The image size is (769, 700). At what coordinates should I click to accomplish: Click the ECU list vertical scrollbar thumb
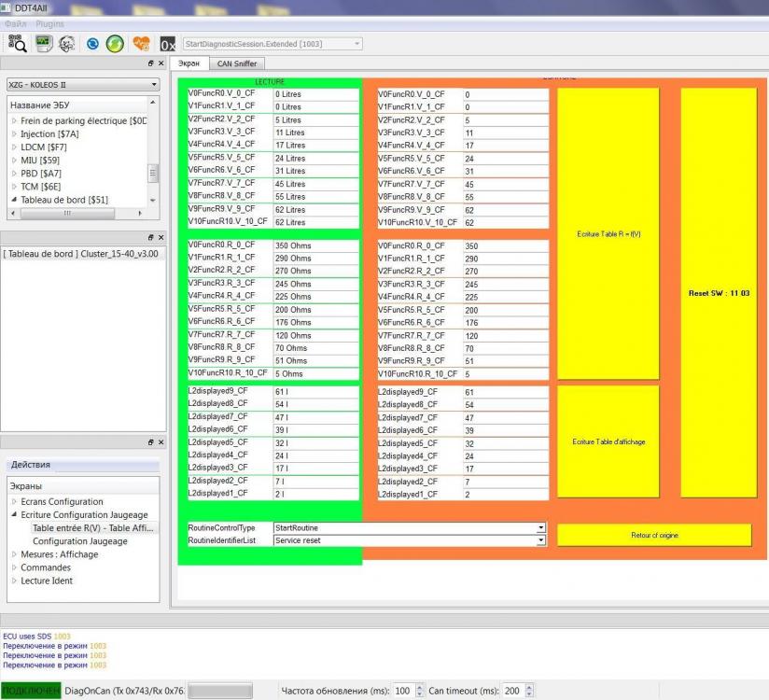tap(152, 173)
